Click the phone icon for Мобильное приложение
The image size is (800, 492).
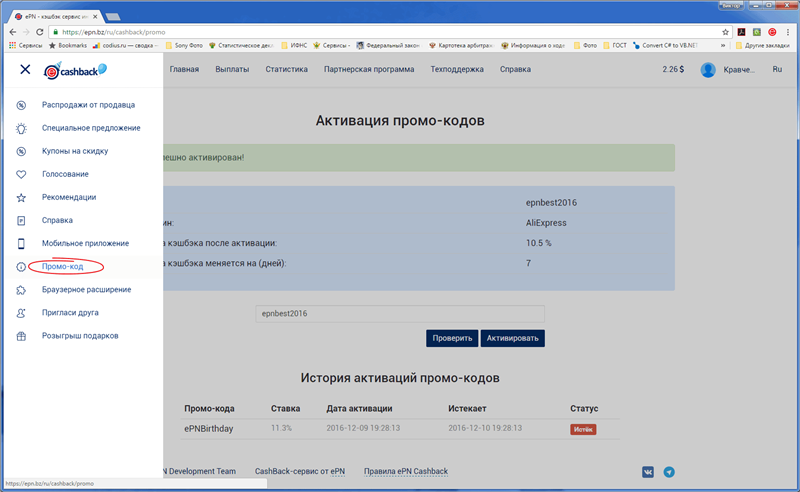21,243
